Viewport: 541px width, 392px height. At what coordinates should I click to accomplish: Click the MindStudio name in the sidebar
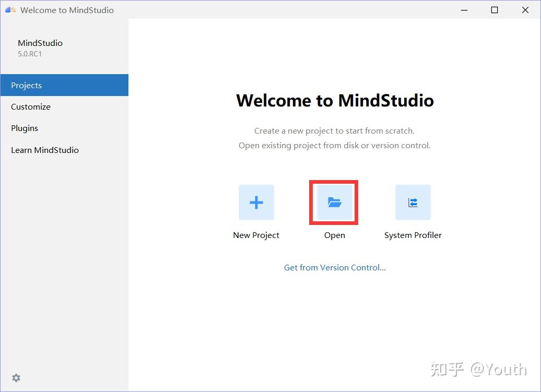(40, 43)
